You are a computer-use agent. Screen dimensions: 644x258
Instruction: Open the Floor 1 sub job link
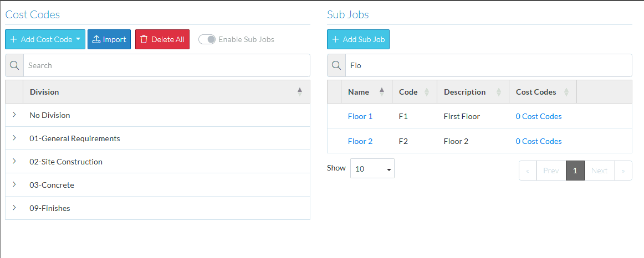pos(360,116)
